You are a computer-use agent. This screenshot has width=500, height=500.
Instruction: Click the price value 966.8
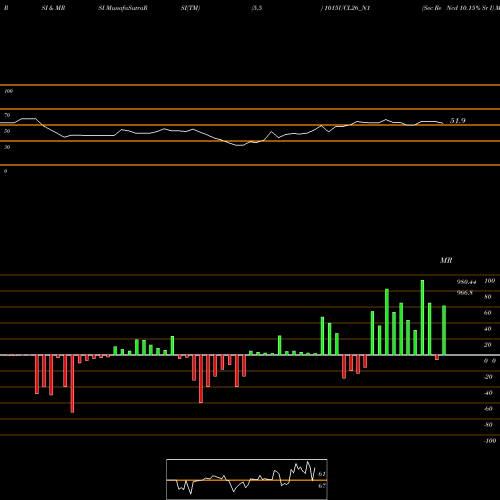point(465,293)
